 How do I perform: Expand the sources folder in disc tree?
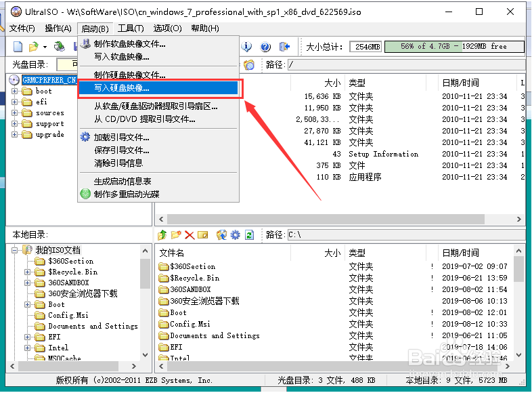15,112
